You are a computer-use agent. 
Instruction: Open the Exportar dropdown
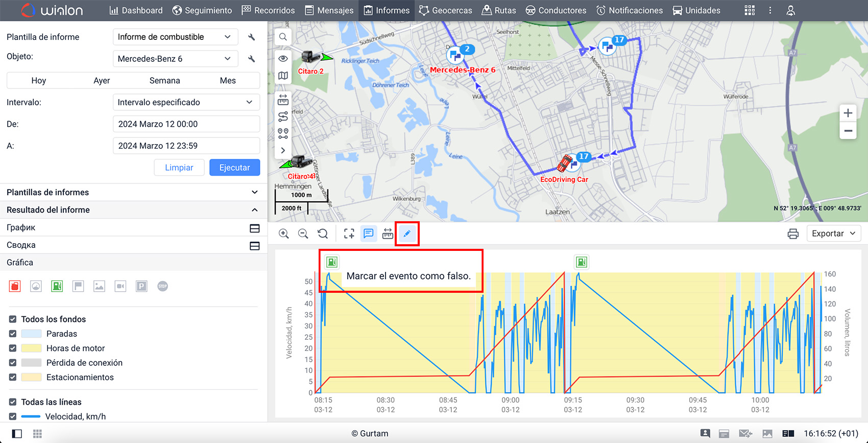(x=833, y=234)
